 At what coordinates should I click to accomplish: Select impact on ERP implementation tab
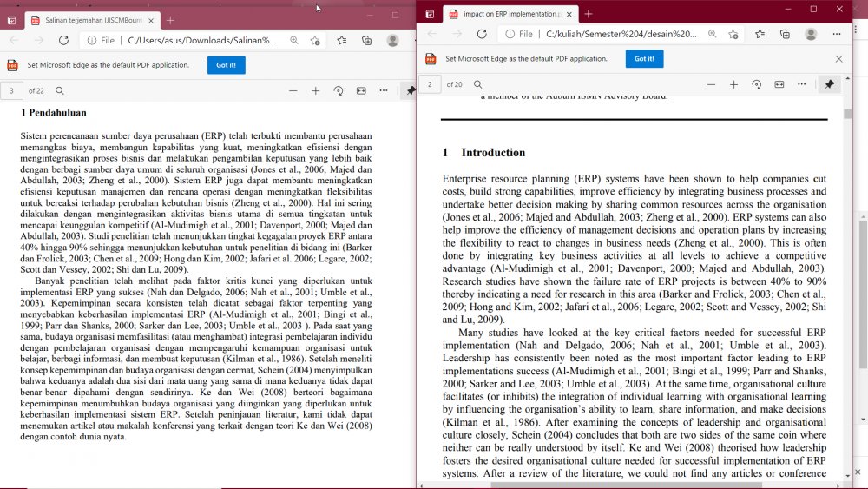[x=511, y=14]
